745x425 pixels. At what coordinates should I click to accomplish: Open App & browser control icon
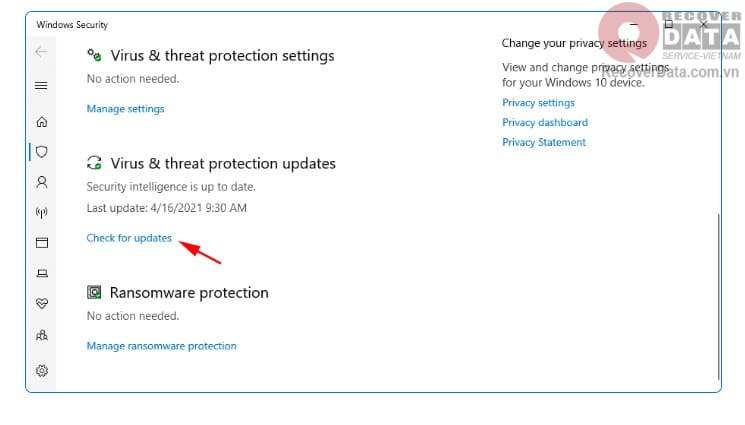click(41, 242)
